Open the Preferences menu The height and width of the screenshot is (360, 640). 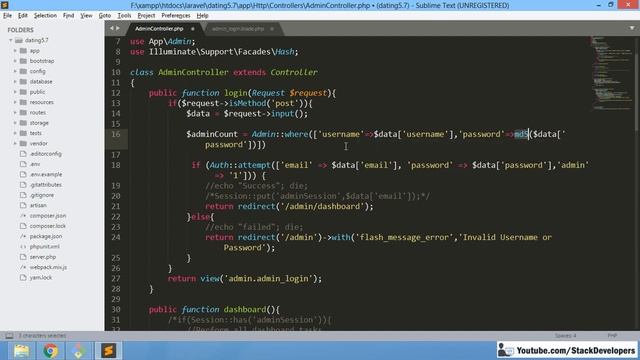[176, 16]
